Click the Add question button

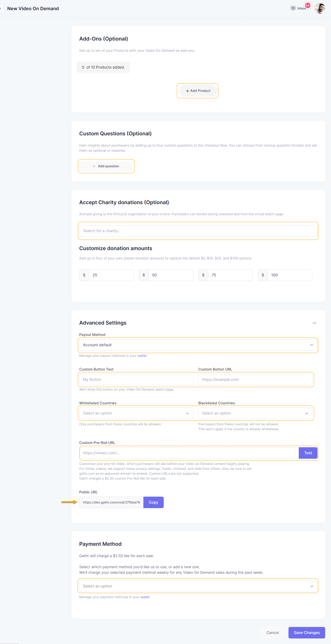pyautogui.click(x=106, y=166)
